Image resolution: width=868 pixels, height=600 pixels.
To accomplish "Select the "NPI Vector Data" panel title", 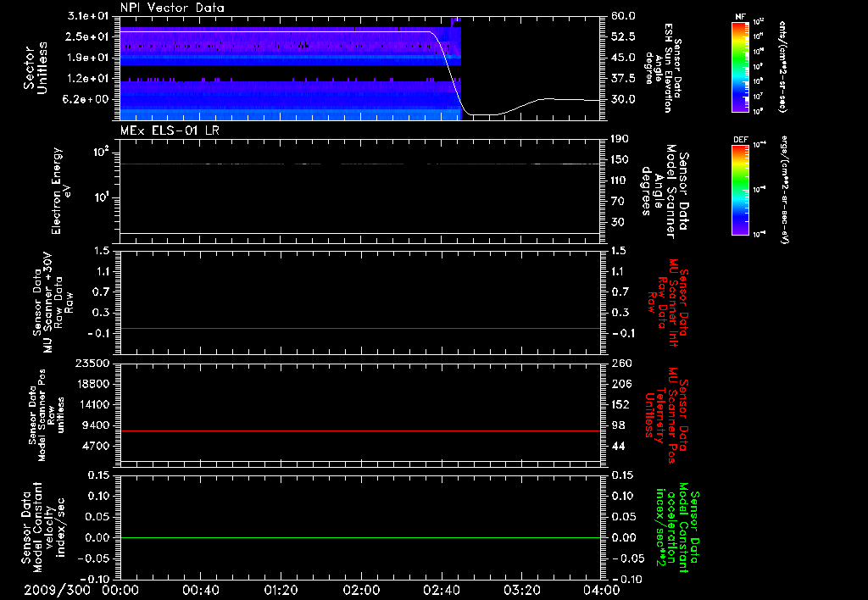I will point(172,8).
